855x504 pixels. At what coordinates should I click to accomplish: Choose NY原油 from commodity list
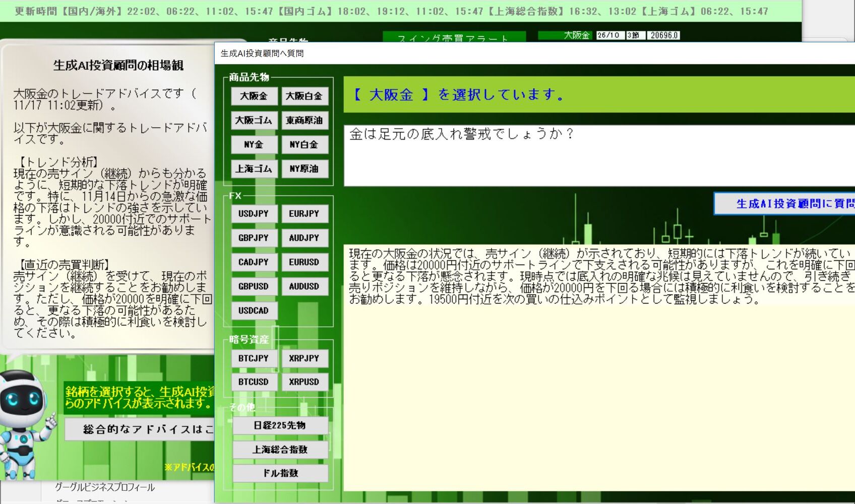[304, 168]
